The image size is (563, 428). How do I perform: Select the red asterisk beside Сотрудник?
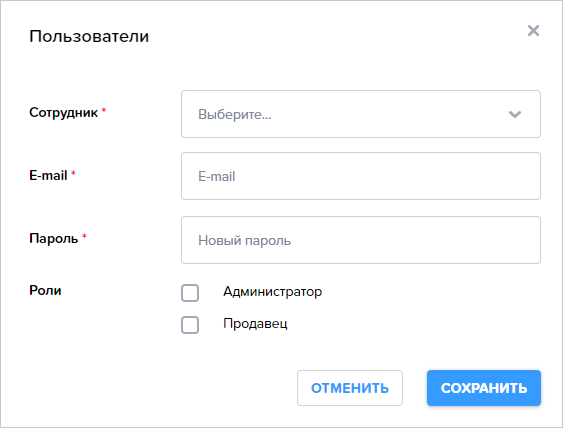tap(104, 110)
